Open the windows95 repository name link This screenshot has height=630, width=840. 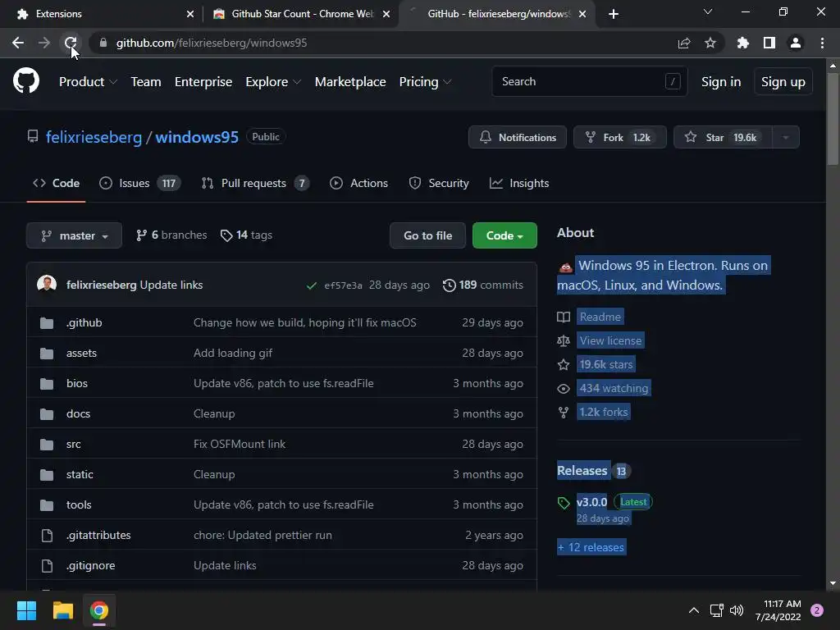coord(197,137)
